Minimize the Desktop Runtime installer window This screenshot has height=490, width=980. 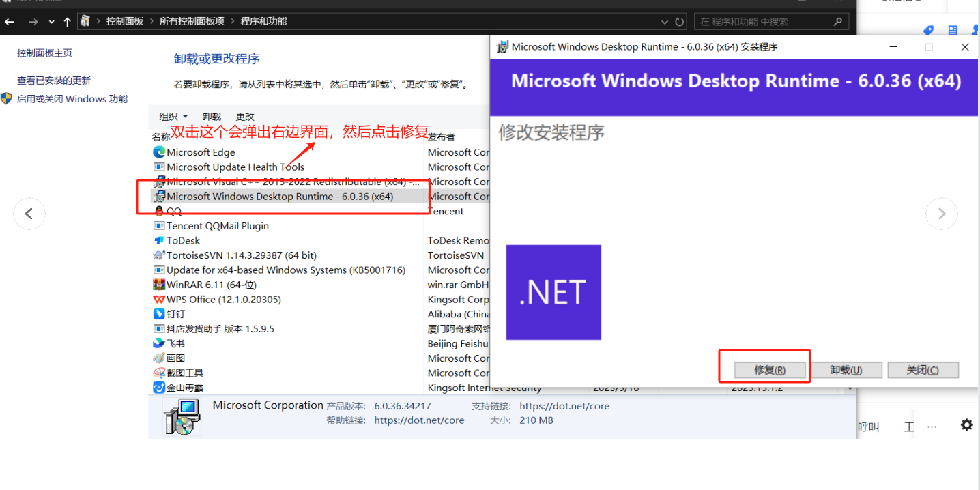tap(893, 47)
